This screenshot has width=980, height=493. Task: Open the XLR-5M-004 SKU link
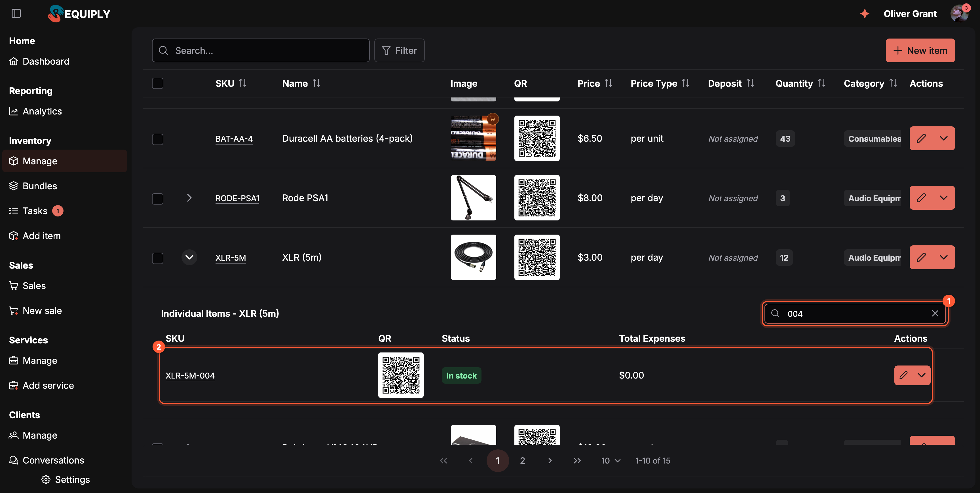[190, 375]
